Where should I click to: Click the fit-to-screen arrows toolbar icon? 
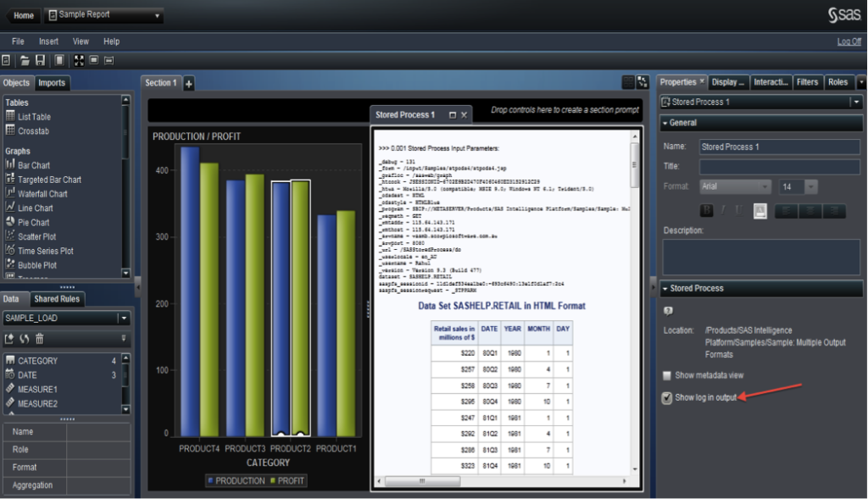click(x=79, y=60)
